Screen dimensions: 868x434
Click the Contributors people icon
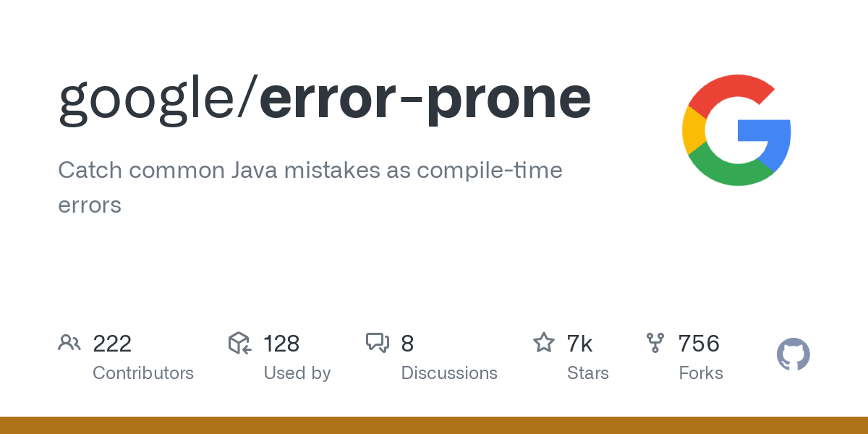tap(69, 343)
